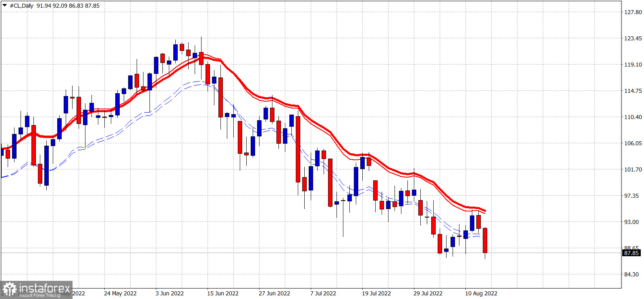Screen dimensions: 644x299
Task: Click the chart menu triangle beside #CL,Daily
Action: pos(4,6)
